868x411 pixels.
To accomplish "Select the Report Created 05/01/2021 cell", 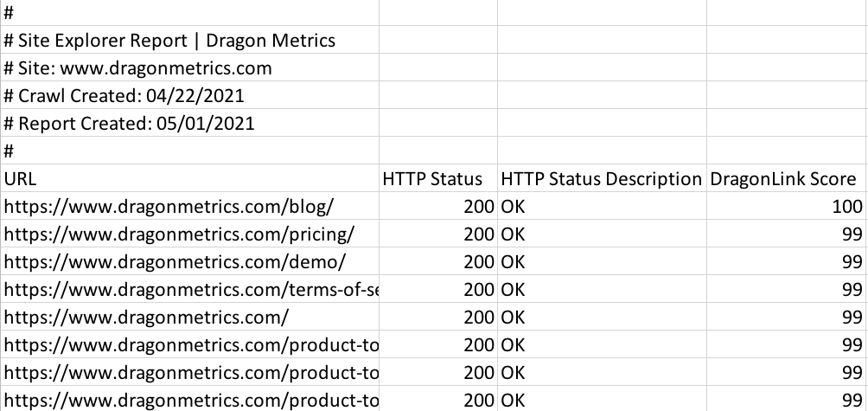I will tap(130, 124).
